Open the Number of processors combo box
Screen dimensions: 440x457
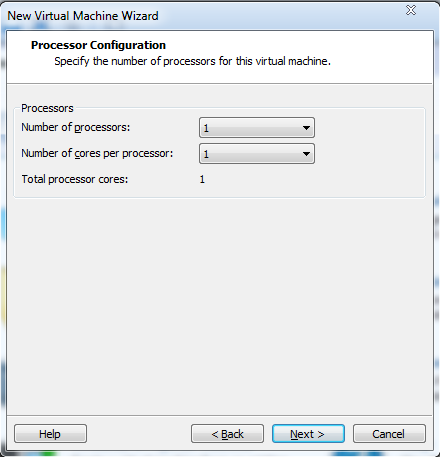(x=257, y=128)
